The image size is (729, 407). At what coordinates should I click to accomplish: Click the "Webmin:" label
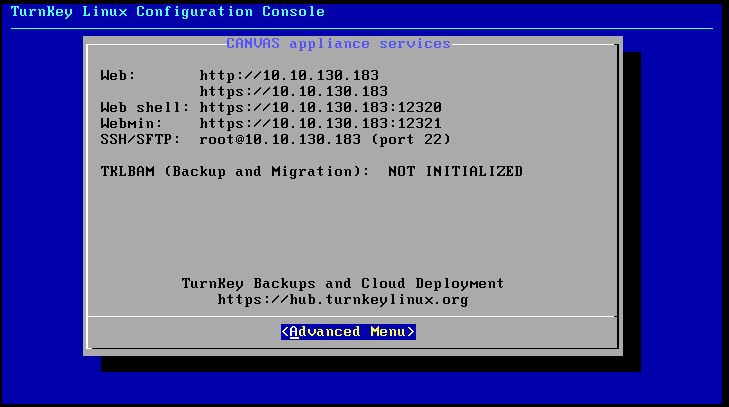[x=129, y=123]
